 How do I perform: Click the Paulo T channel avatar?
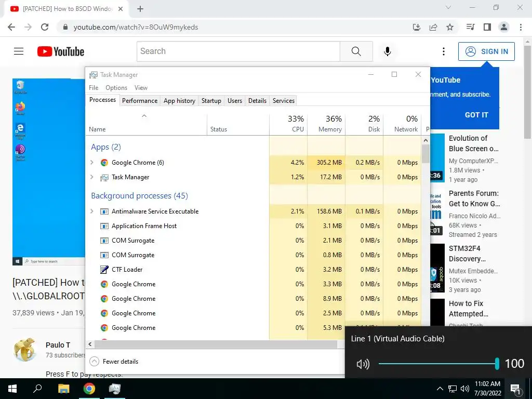tap(25, 350)
